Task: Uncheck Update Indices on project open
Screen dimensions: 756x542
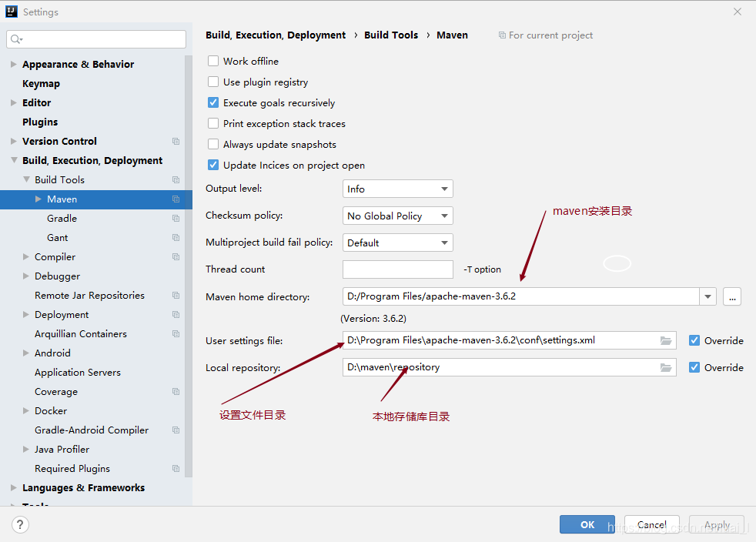Action: click(x=213, y=165)
